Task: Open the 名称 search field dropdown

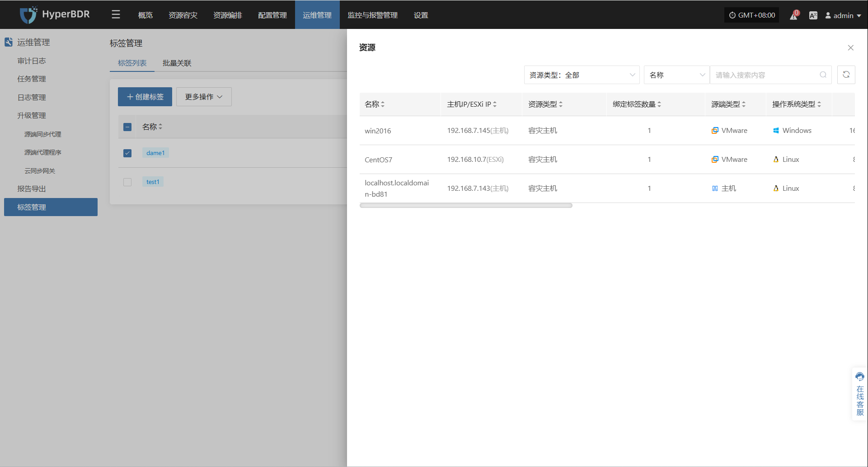Action: click(676, 75)
